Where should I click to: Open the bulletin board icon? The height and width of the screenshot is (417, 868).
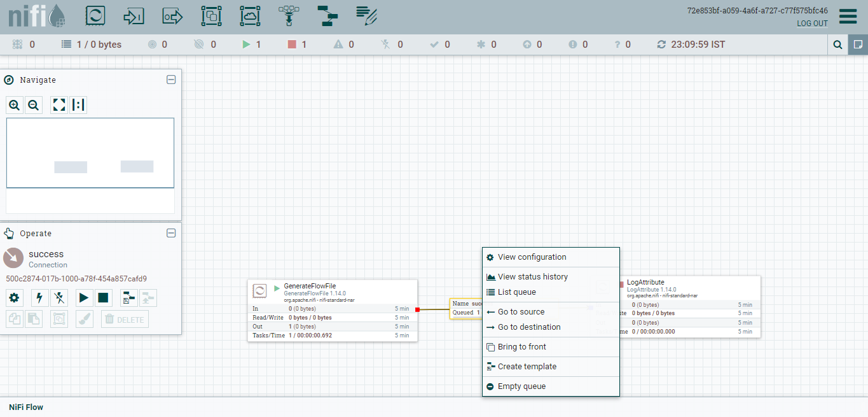(x=858, y=45)
